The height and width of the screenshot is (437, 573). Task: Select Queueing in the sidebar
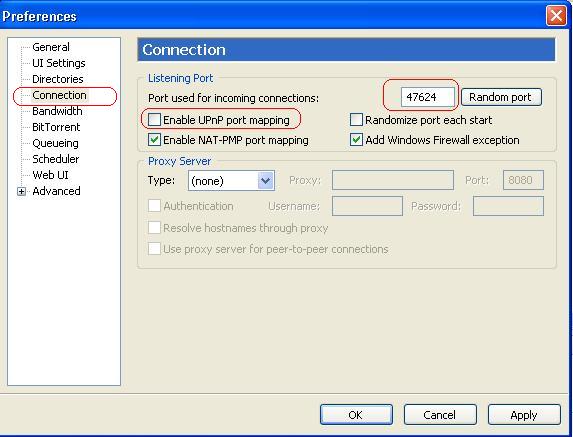pyautogui.click(x=55, y=143)
